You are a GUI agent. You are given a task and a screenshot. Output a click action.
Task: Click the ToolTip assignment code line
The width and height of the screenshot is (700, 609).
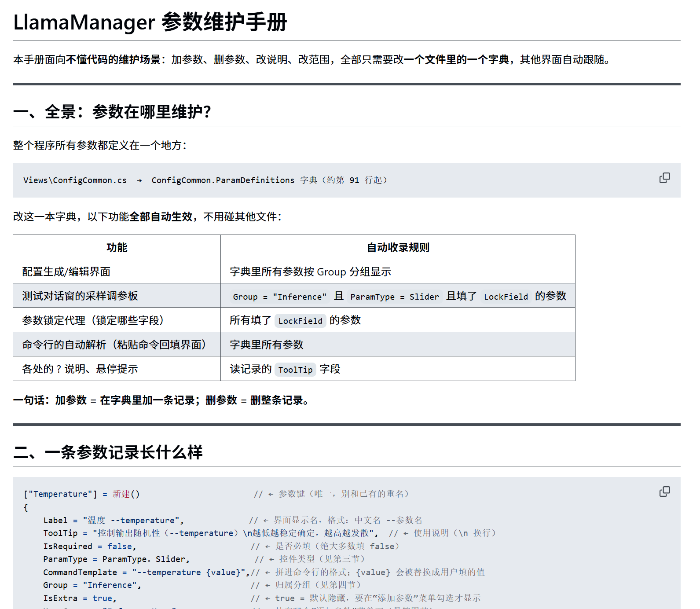(x=211, y=533)
